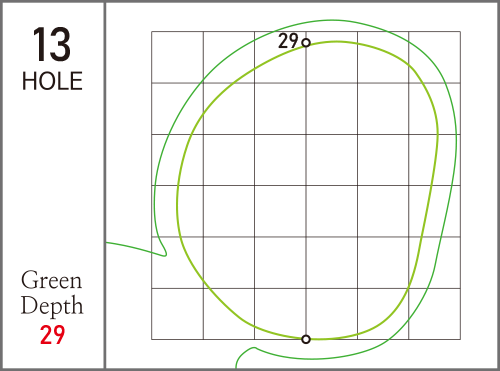Viewport: 500px width, 371px height.
Task: Click the digit 1 of hole number
Action: 40,45
